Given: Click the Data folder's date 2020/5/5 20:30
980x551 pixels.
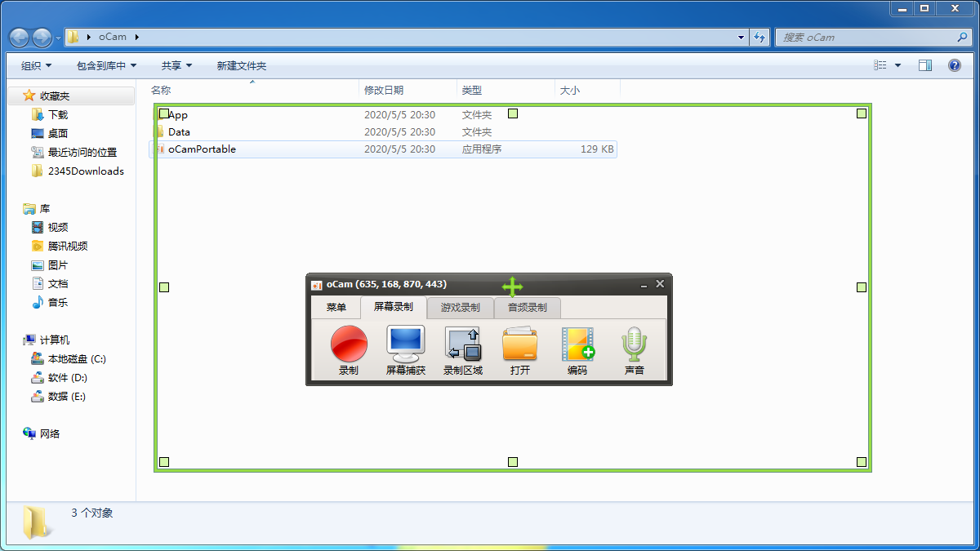Looking at the screenshot, I should click(x=399, y=131).
